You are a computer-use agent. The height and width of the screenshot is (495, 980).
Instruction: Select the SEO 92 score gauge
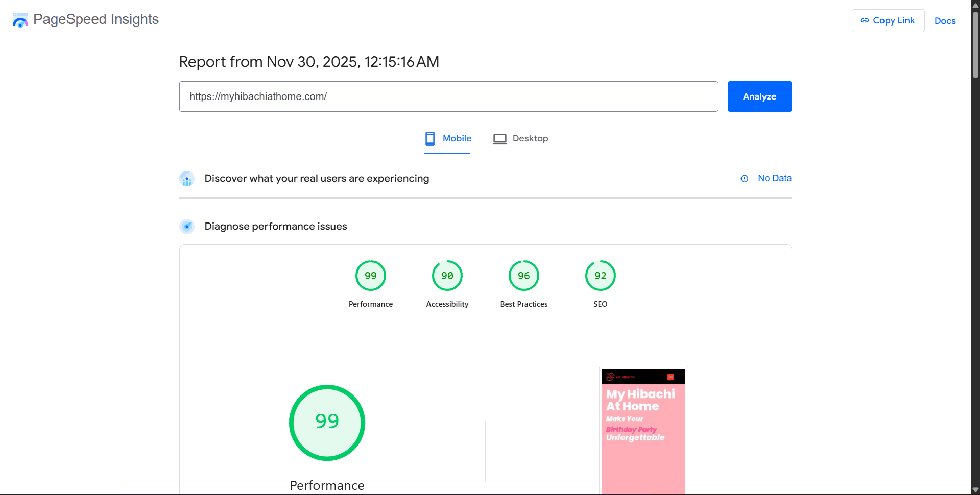tap(601, 276)
